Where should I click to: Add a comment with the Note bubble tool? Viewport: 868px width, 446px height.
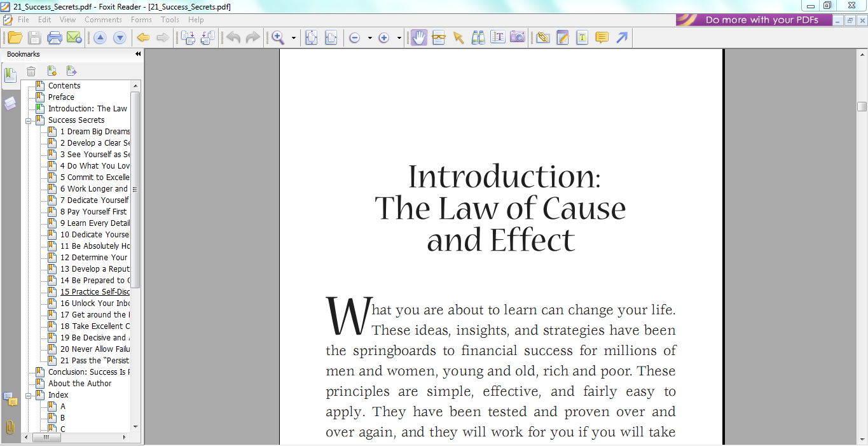[602, 38]
